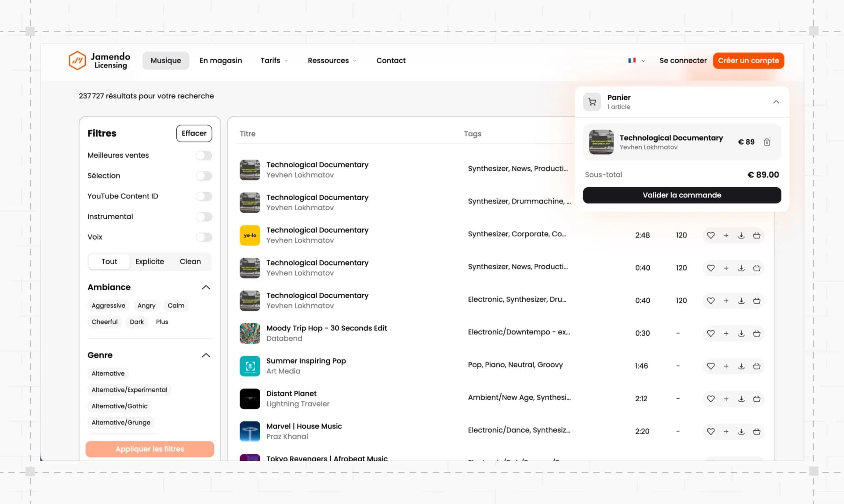
Task: Go to the Musique tab
Action: click(166, 61)
